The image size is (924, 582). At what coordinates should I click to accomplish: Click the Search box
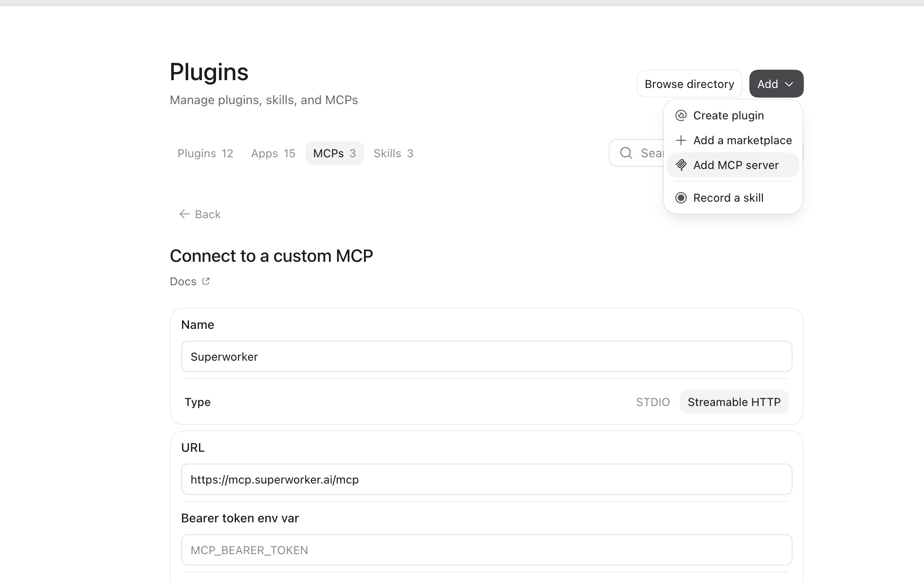point(637,153)
